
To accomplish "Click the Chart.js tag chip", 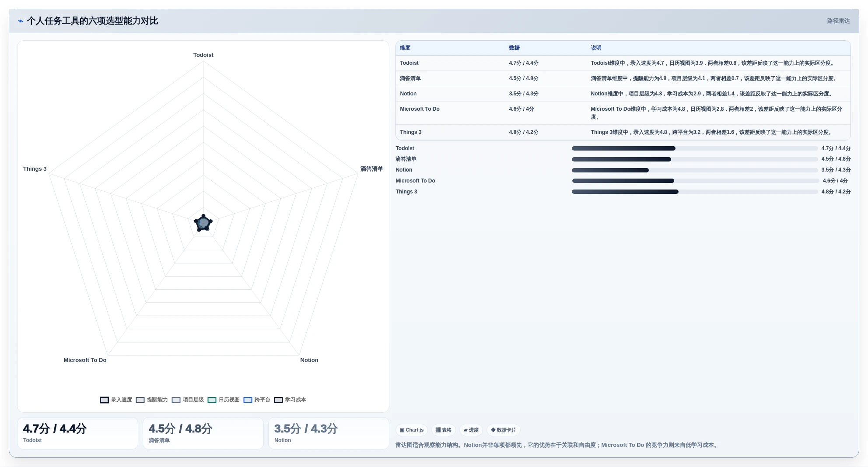I will click(x=412, y=430).
